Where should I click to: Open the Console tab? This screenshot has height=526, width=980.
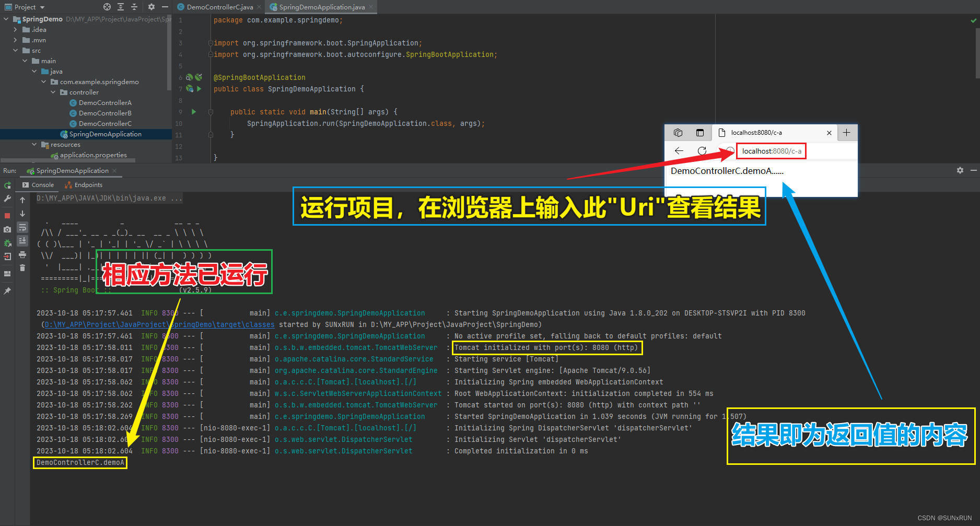[x=38, y=185]
